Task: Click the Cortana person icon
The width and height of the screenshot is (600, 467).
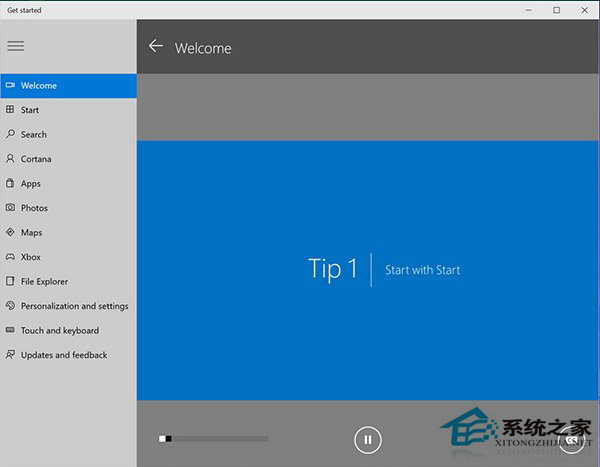Action: click(x=10, y=158)
